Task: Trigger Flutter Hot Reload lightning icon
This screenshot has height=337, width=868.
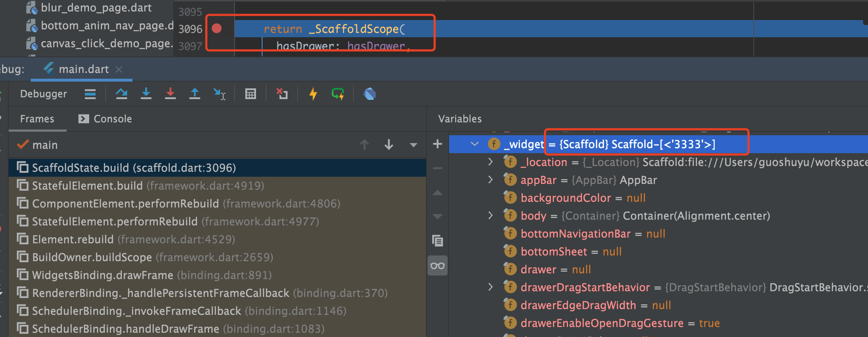Action: [313, 94]
